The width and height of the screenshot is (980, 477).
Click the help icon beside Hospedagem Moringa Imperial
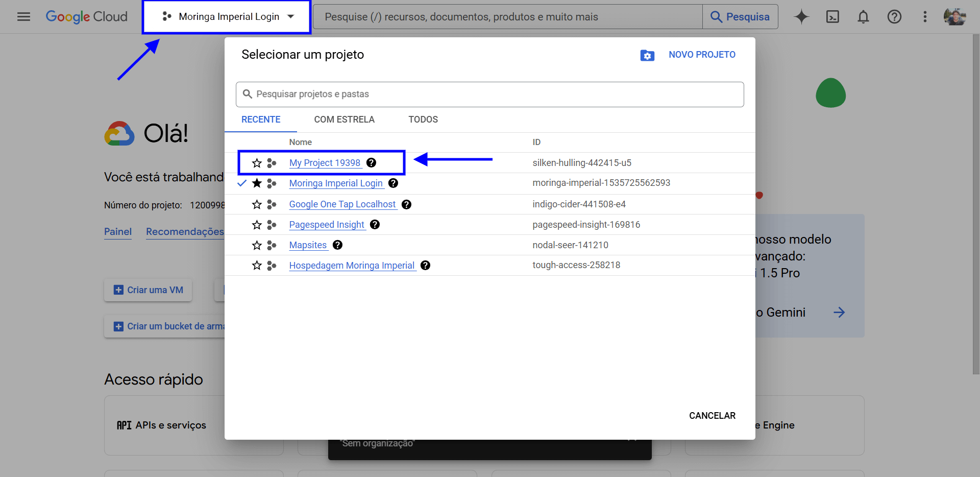tap(425, 266)
